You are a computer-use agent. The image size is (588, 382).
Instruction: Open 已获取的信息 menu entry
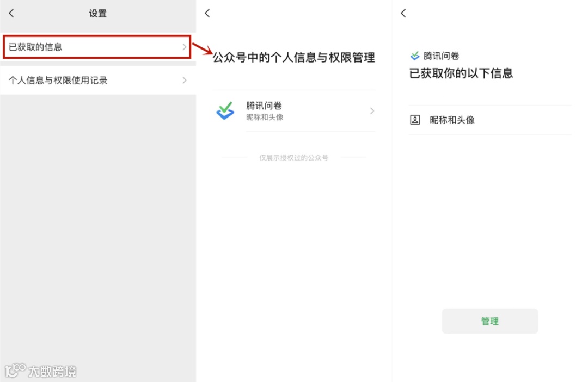click(97, 47)
